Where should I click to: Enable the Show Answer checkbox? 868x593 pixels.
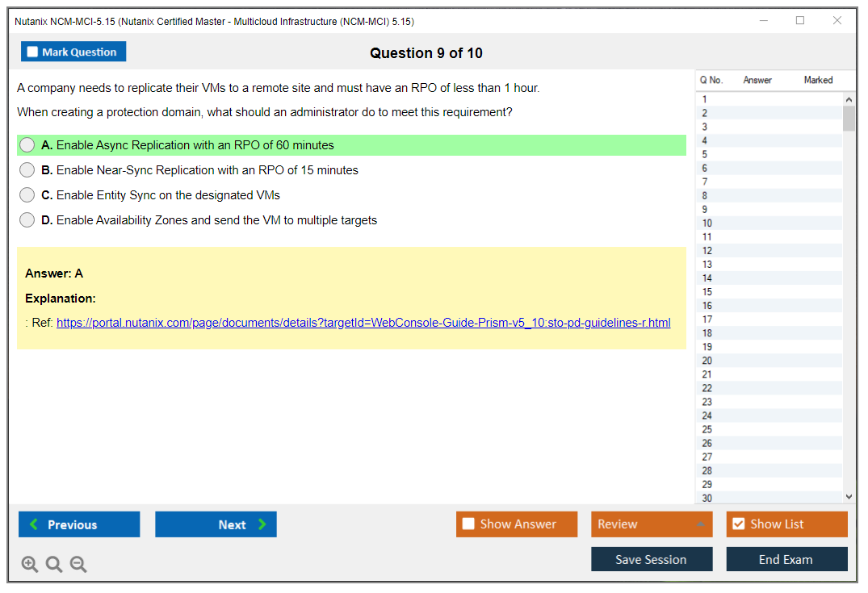point(469,524)
